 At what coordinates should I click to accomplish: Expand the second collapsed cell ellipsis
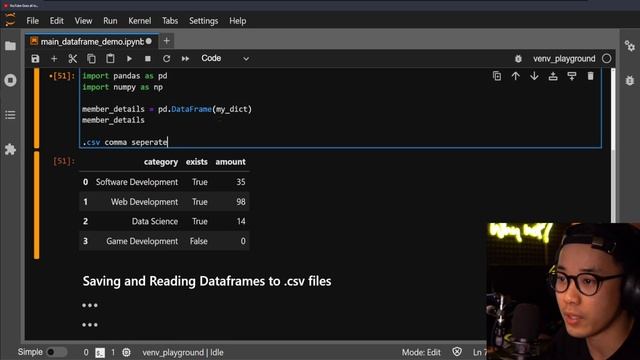click(x=90, y=325)
